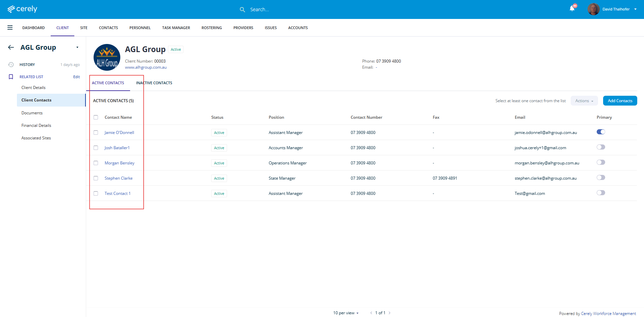Enable Primary toggle for Stephen Clarke
The width and height of the screenshot is (644, 317).
coord(600,178)
